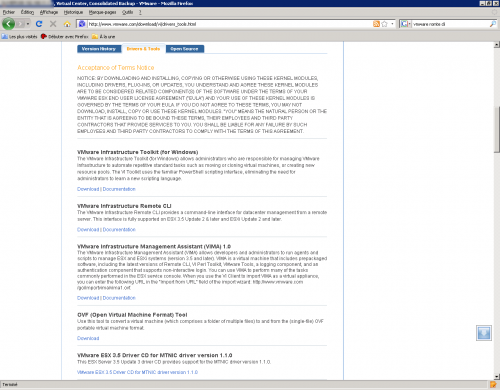The image size is (500, 390).
Task: Click the Firefox throbber activity icon
Action: pyautogui.click(x=495, y=12)
